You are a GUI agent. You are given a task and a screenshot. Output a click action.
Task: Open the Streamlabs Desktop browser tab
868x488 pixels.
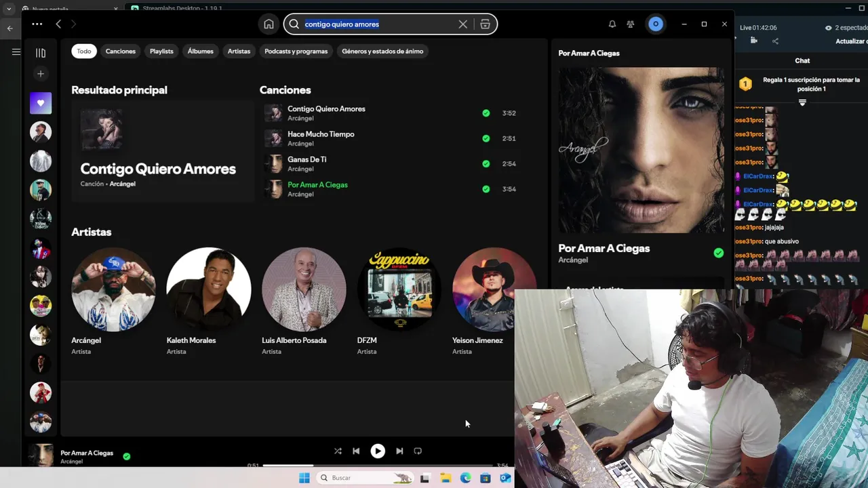point(182,8)
